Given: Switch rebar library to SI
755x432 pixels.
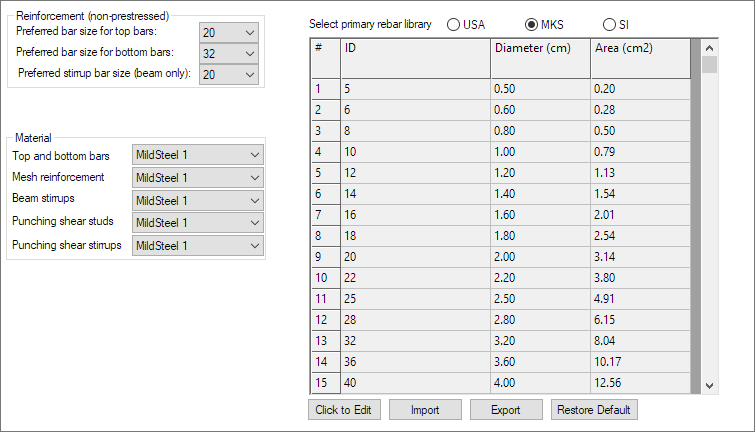Looking at the screenshot, I should (x=610, y=24).
